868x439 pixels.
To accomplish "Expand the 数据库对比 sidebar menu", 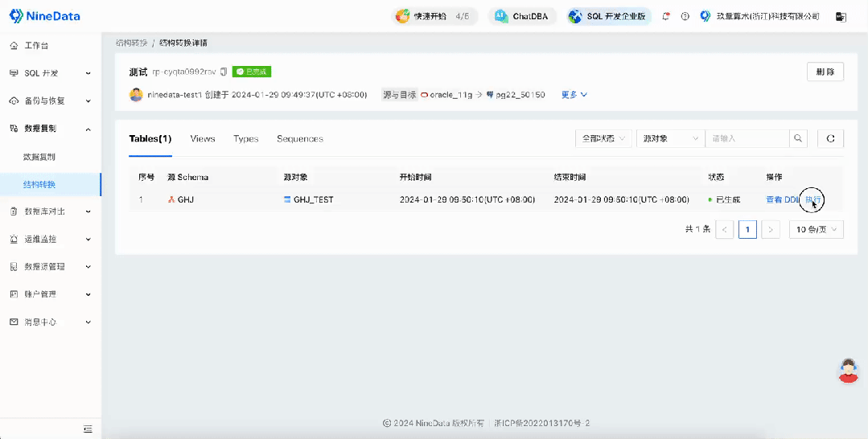I will (x=51, y=211).
